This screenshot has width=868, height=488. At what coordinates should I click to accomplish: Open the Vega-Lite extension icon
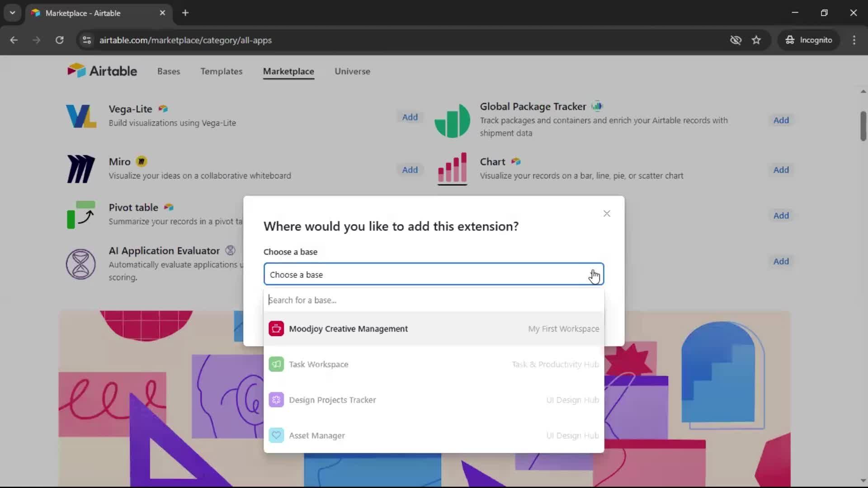pyautogui.click(x=81, y=116)
